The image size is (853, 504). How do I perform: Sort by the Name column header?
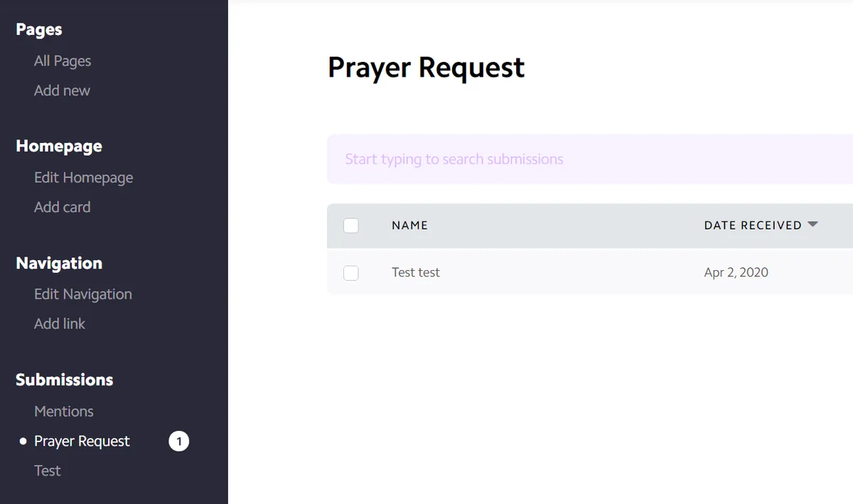point(409,225)
